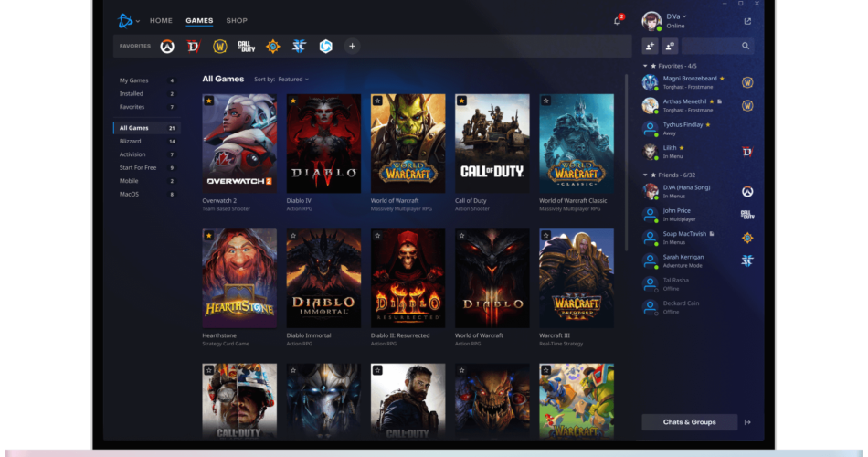
Task: Switch to the Shop tab
Action: pyautogui.click(x=237, y=20)
